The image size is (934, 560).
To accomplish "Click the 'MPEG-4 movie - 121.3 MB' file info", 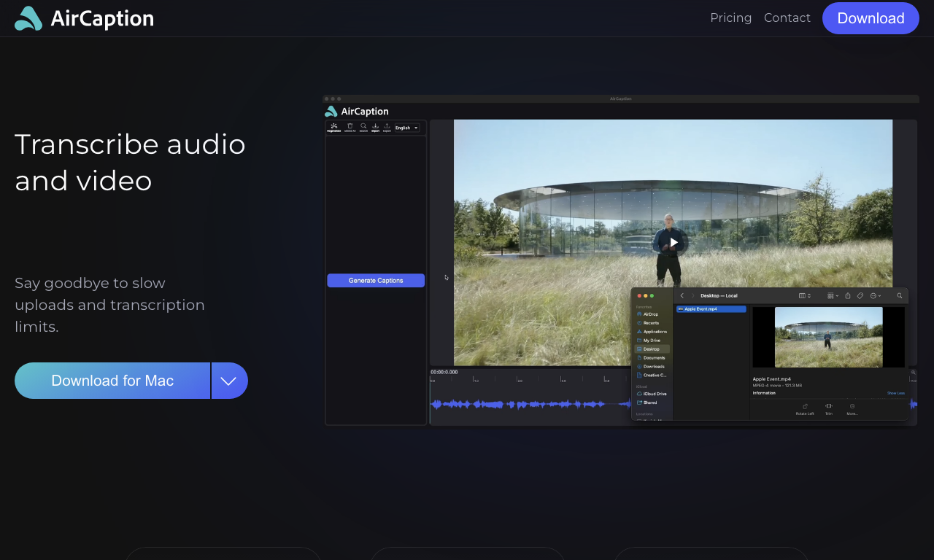I will (x=777, y=385).
